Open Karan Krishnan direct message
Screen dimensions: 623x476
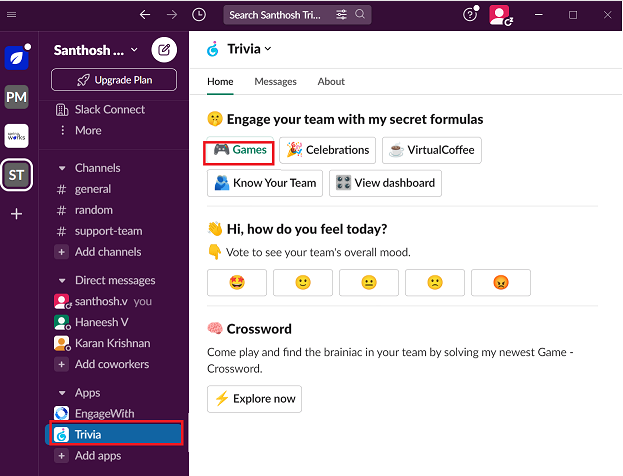(114, 343)
